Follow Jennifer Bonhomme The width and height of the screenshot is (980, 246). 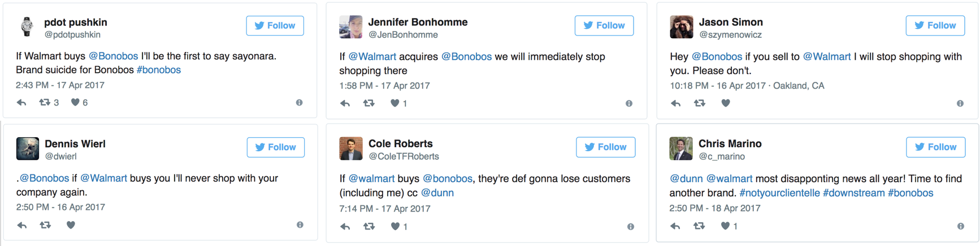click(604, 26)
